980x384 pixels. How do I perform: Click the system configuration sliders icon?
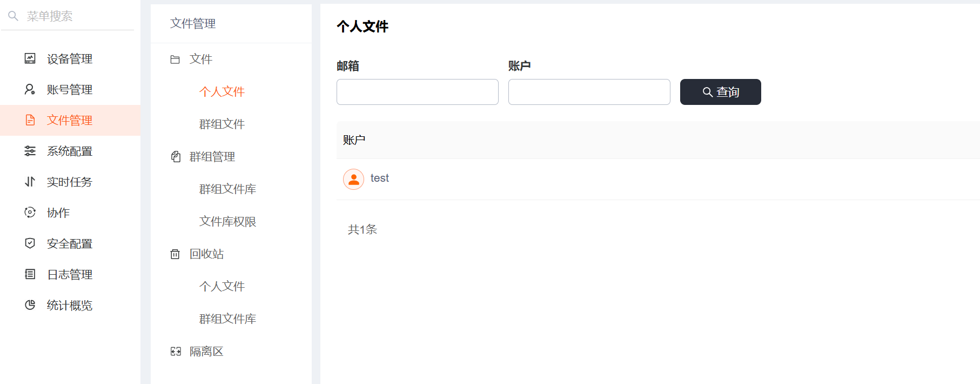[30, 151]
